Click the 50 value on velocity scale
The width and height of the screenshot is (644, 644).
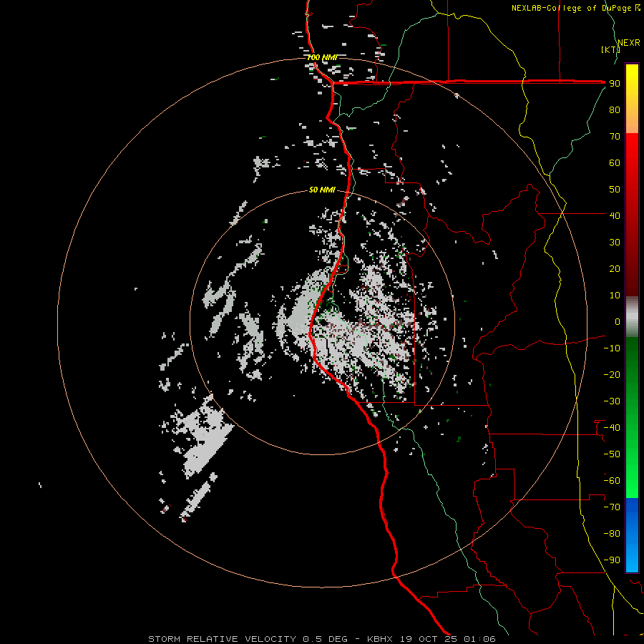point(615,190)
